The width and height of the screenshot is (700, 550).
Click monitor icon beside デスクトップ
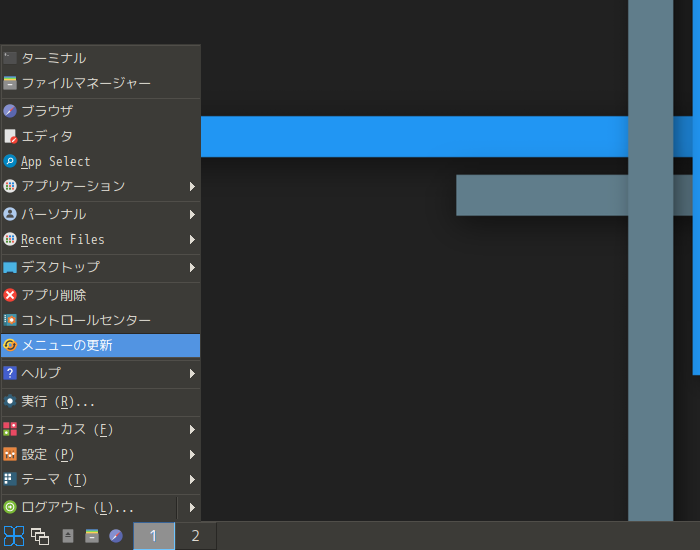(10, 267)
